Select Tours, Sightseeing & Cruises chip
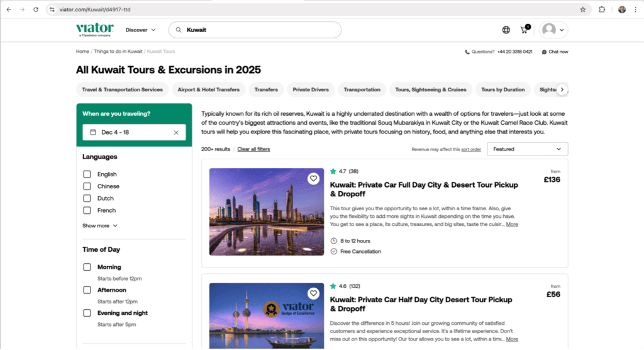644x350 pixels. [x=431, y=89]
